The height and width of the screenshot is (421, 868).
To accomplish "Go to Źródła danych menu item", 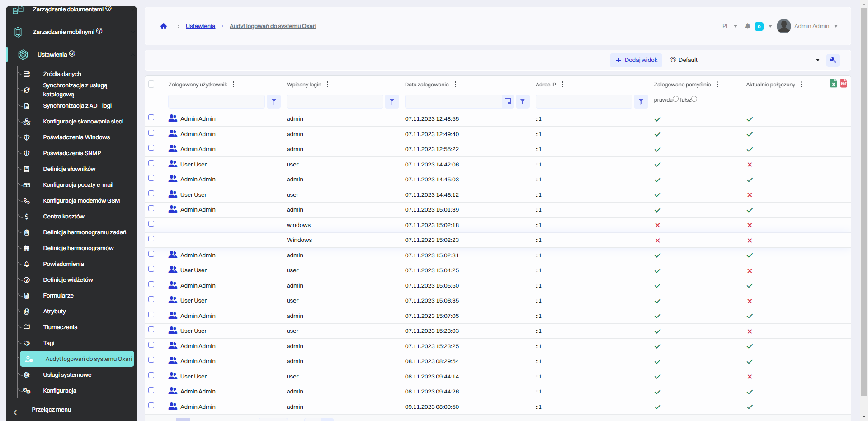I will coord(62,74).
